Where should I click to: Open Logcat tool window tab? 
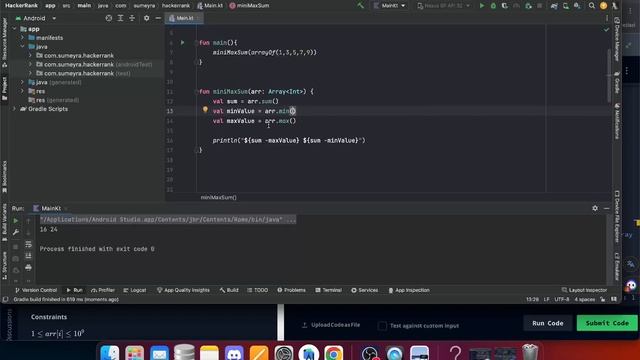[134, 290]
